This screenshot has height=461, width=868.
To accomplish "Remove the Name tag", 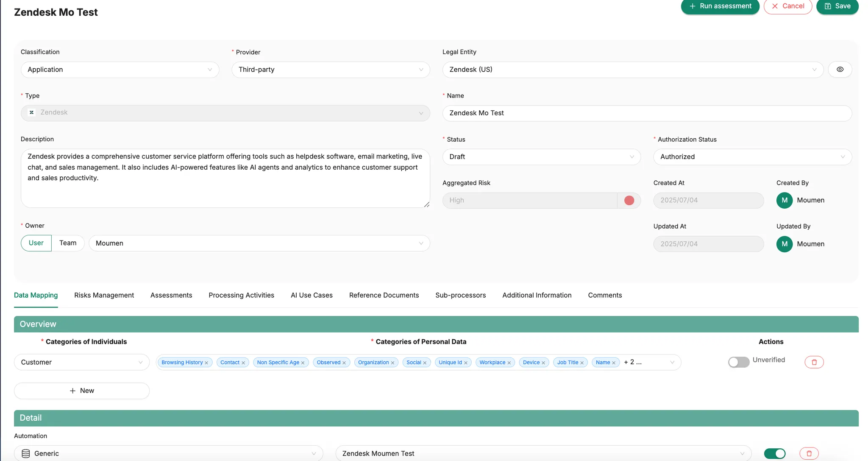I will 614,363.
